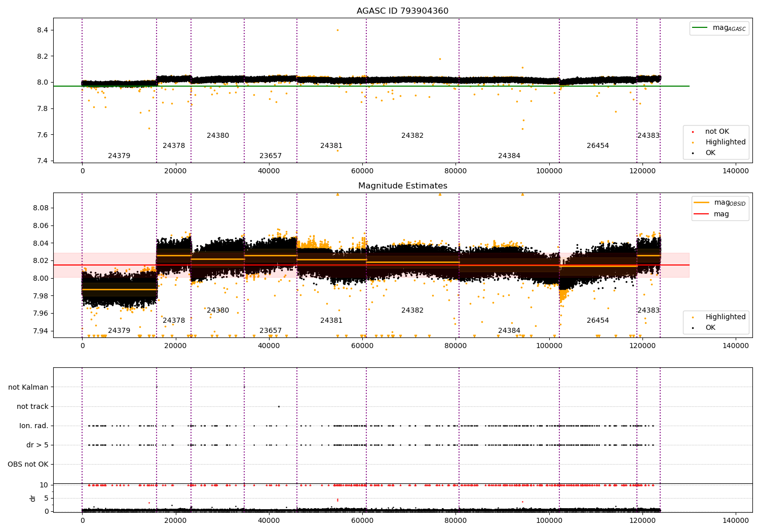Viewport: 760px width, 532px height.
Task: Click obsid label 24382 in Magnitude Estimates plot
Action: point(412,310)
